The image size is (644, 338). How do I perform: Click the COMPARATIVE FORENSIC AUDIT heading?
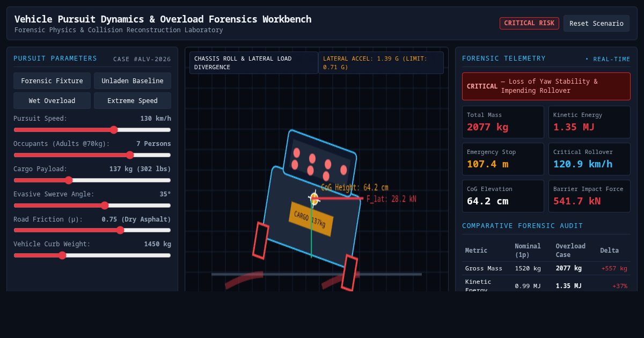point(522,226)
